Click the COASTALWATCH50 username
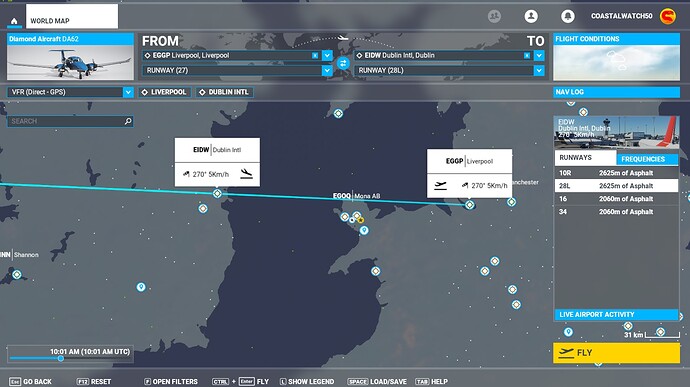The width and height of the screenshot is (690, 387). tap(621, 16)
